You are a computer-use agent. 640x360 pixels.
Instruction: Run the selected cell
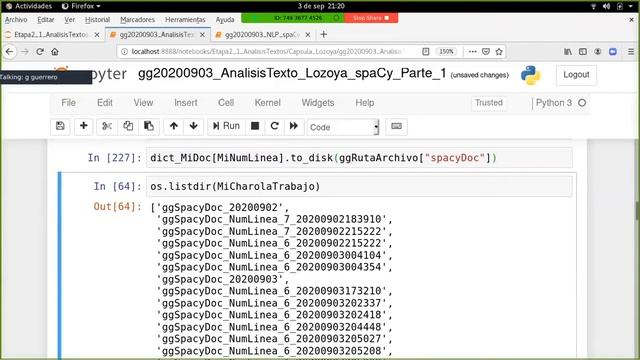pos(226,126)
